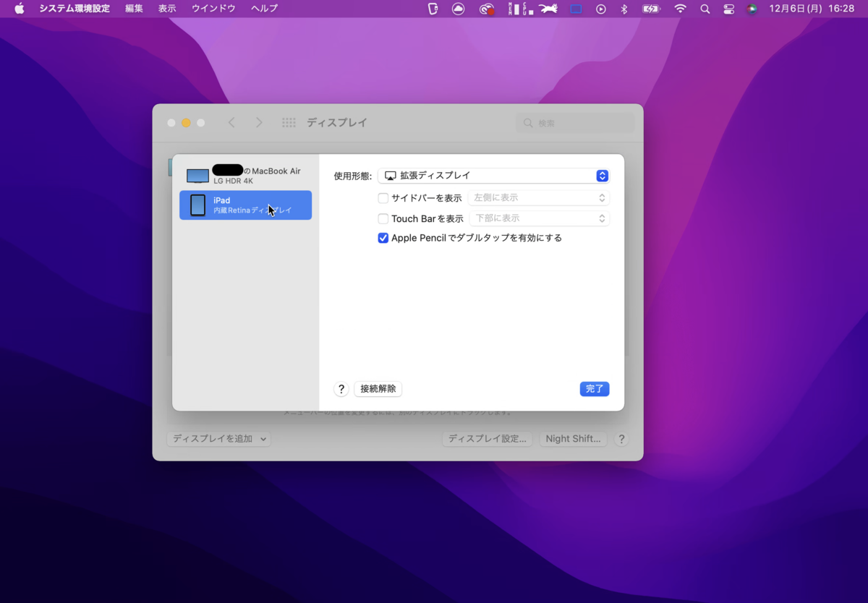Click the cup-shaped menu bar icon
Image resolution: width=868 pixels, height=603 pixels.
433,9
